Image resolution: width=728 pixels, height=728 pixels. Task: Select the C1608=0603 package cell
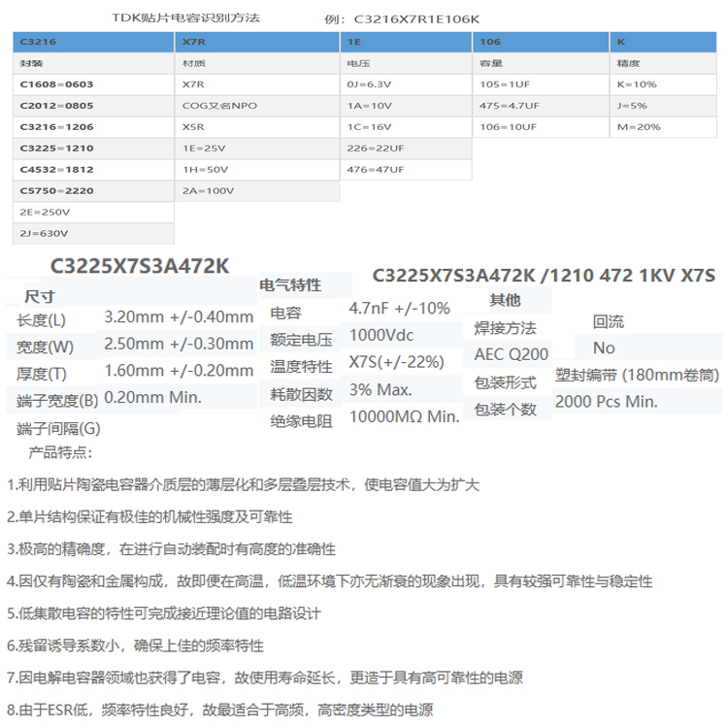(x=93, y=84)
